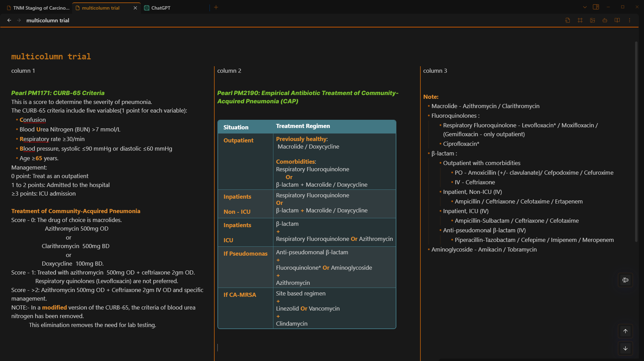Click the vertical scrollbar on the right
Screen dimensions: 644x361
(636, 141)
